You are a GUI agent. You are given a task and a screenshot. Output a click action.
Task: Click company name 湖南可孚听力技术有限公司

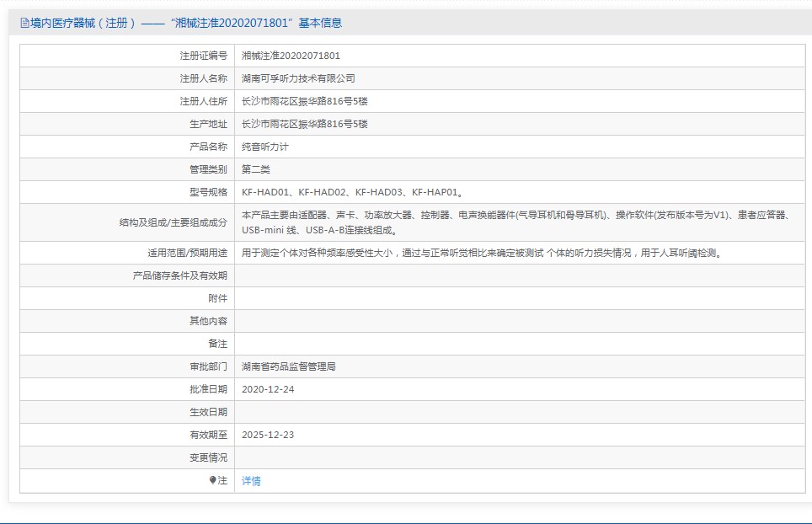tap(298, 78)
